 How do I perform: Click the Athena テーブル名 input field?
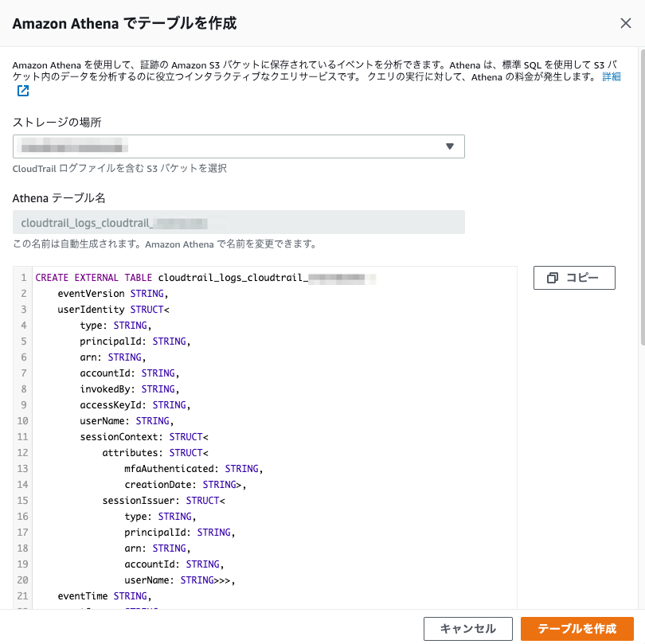pos(239,222)
